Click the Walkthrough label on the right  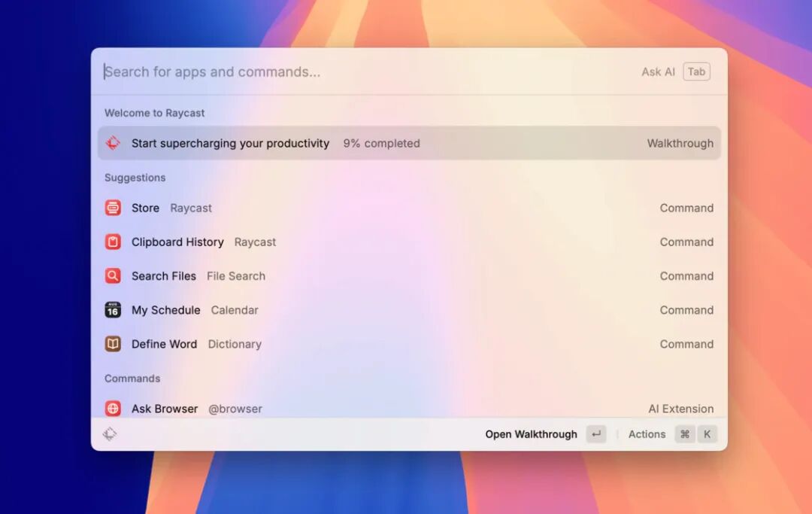(680, 144)
